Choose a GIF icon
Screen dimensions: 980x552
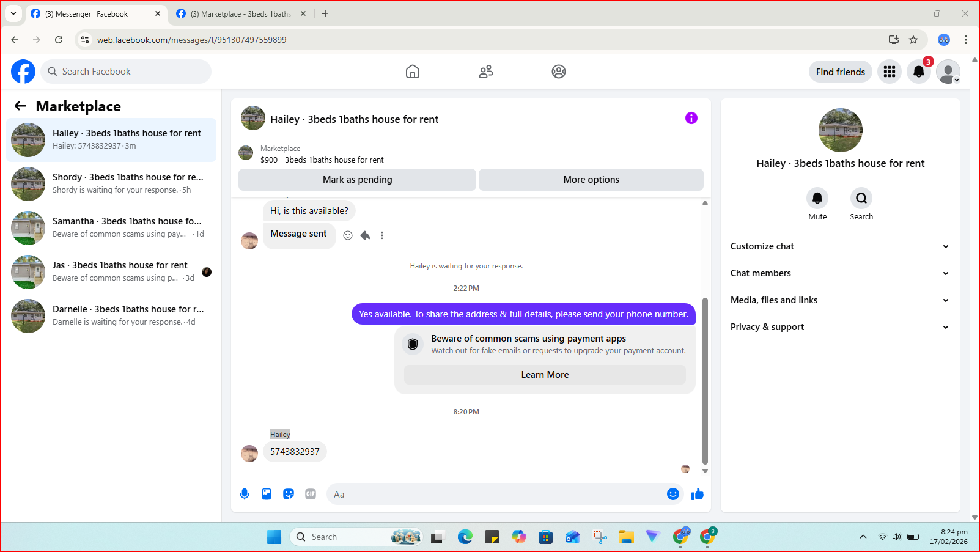(311, 494)
